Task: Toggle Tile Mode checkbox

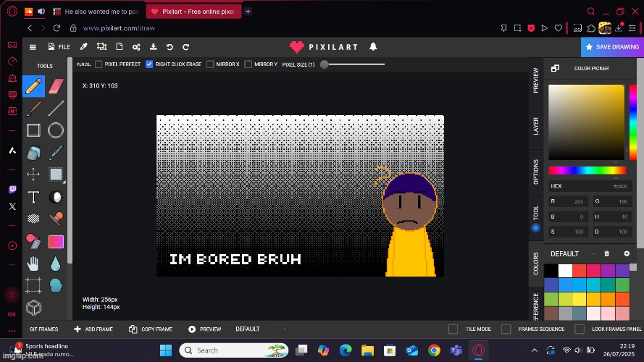Action: click(453, 329)
